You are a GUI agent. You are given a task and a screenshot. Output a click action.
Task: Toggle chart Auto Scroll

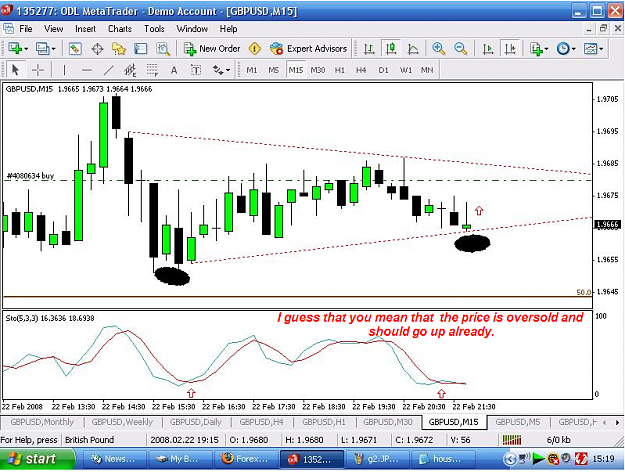point(488,49)
